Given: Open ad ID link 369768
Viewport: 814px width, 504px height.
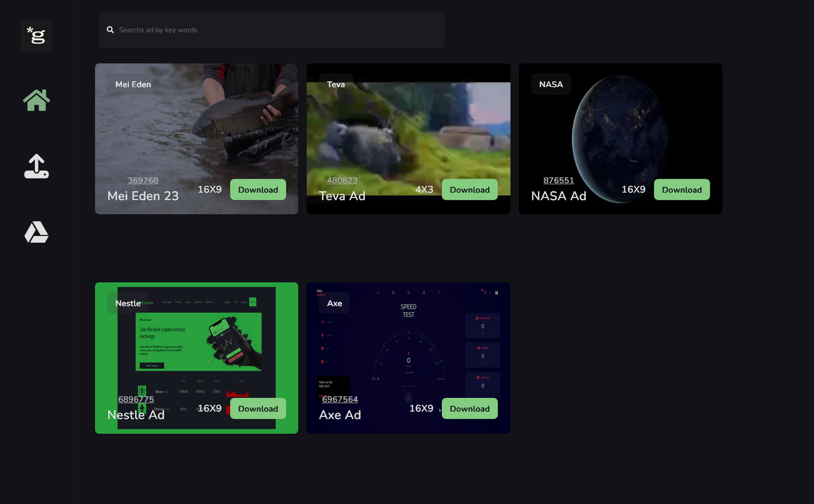Looking at the screenshot, I should (x=143, y=180).
